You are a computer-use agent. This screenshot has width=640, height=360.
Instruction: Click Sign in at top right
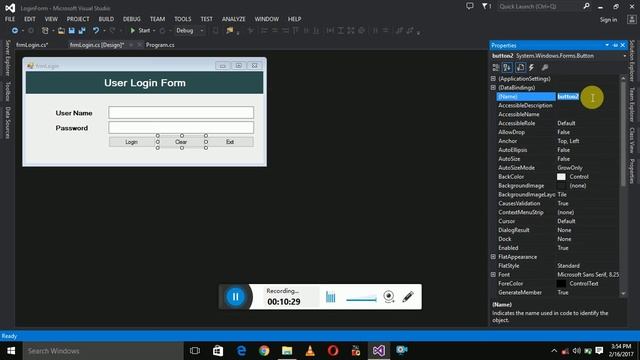(x=608, y=20)
